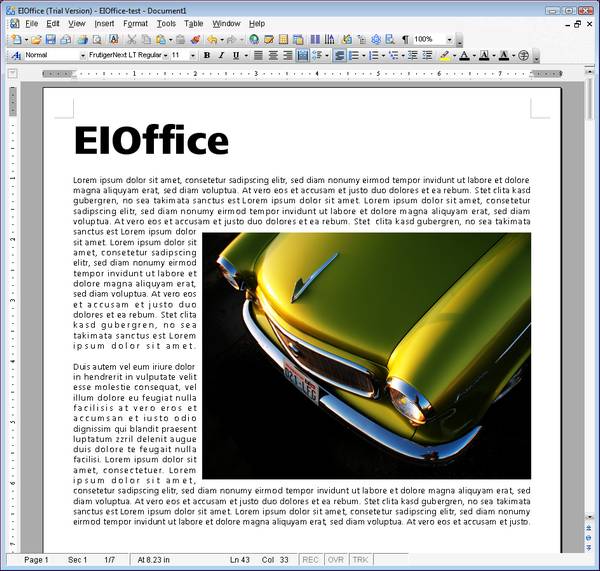The height and width of the screenshot is (571, 600).
Task: Open the FrutigerNext LT Regular font dropdown
Action: 165,55
